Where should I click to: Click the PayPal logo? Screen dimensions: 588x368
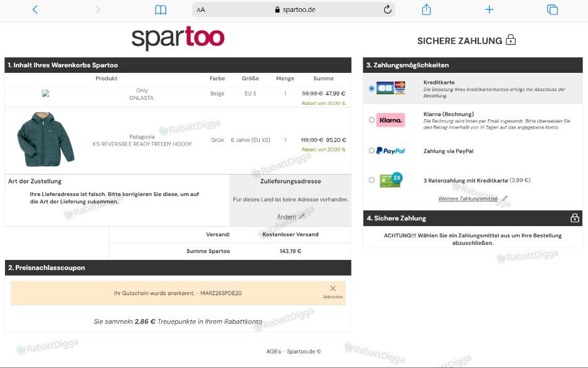390,151
